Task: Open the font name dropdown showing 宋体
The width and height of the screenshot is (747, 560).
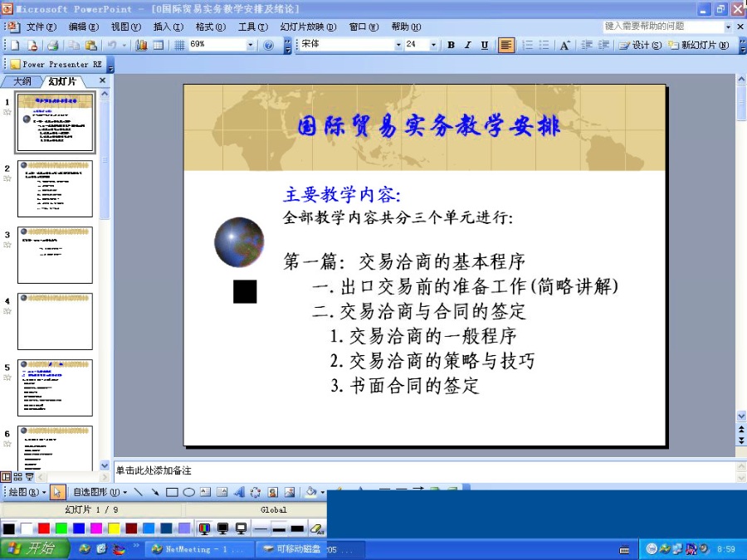Action: (398, 45)
